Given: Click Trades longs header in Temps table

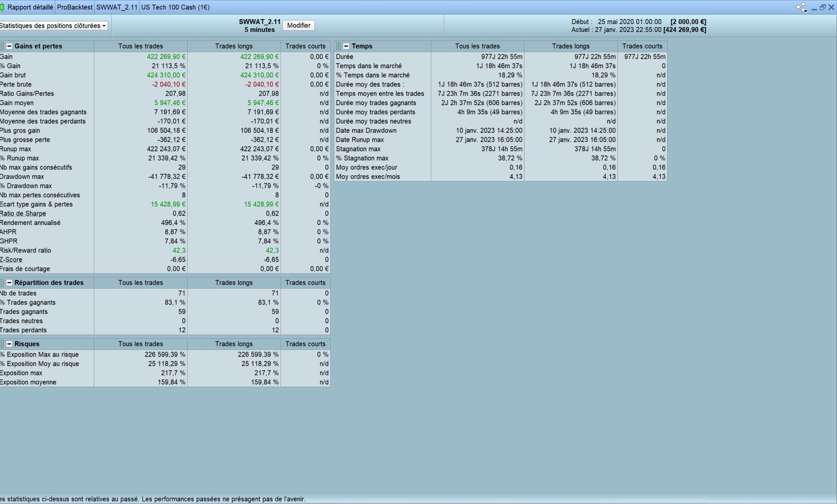Looking at the screenshot, I should pyautogui.click(x=571, y=46).
